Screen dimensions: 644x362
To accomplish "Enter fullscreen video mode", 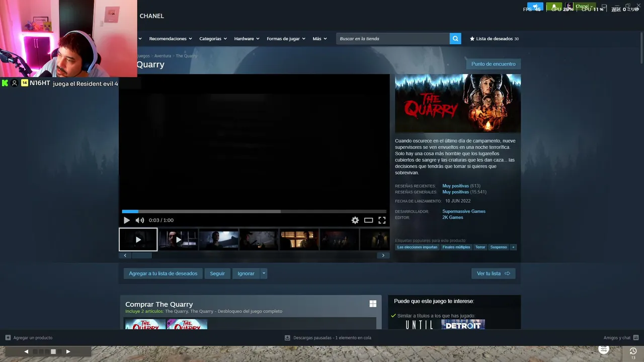I will pos(382,220).
